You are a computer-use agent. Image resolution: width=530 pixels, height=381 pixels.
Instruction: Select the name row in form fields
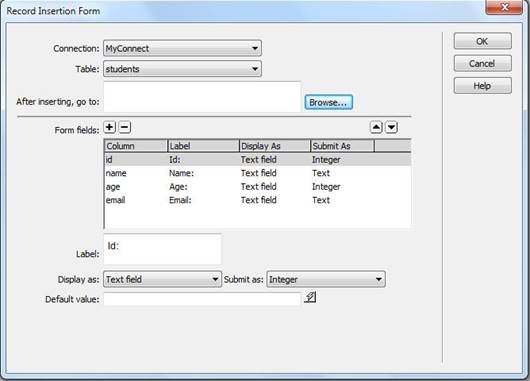point(258,173)
